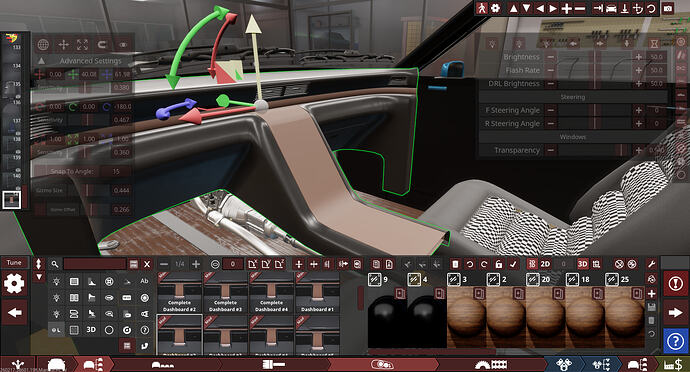
Task: Select the car front view icon
Action: pos(611,8)
